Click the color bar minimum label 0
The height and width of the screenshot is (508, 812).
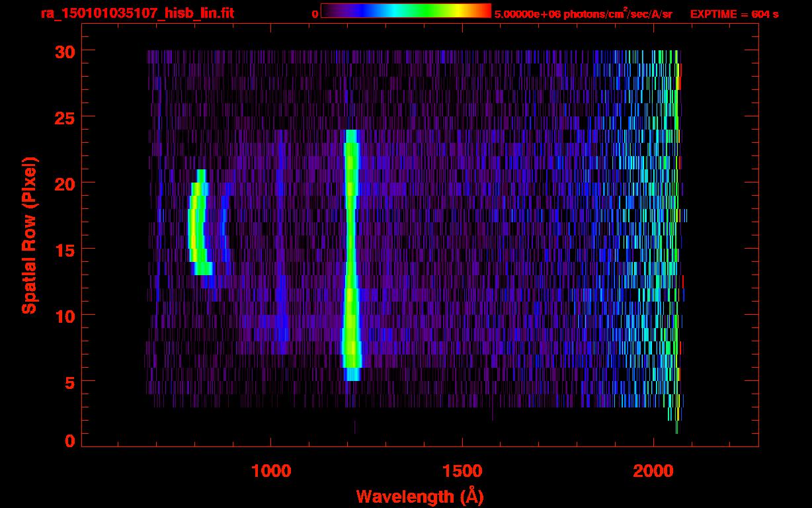pos(315,14)
